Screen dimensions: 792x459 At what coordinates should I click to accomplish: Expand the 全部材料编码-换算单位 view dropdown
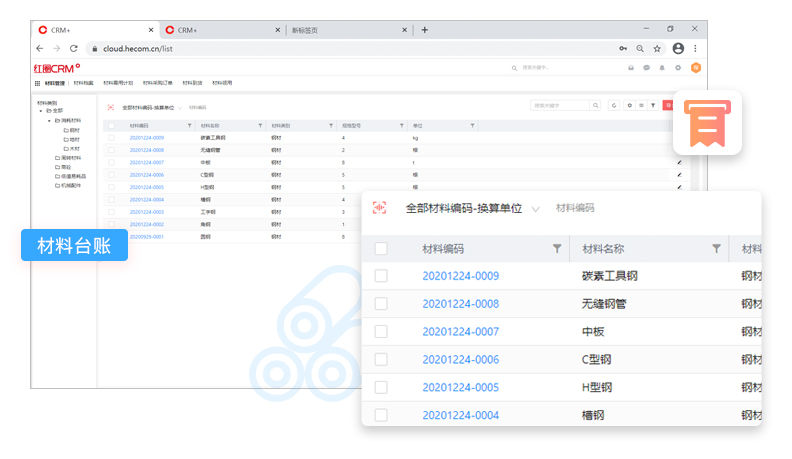[536, 209]
